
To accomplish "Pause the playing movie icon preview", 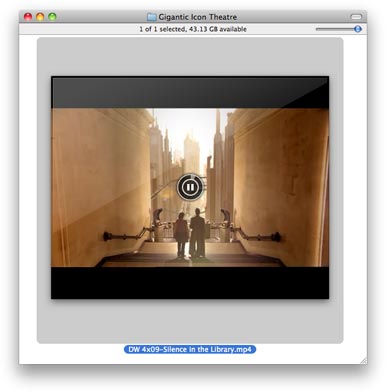I will 190,187.
